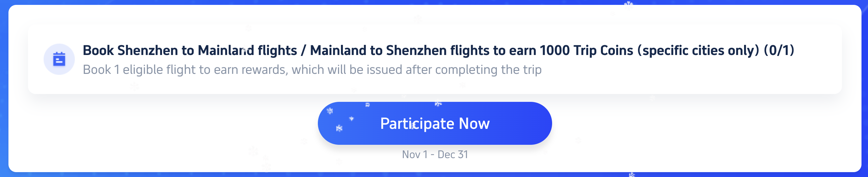Click the word Participate on the button
The height and width of the screenshot is (177, 868).
pos(417,124)
